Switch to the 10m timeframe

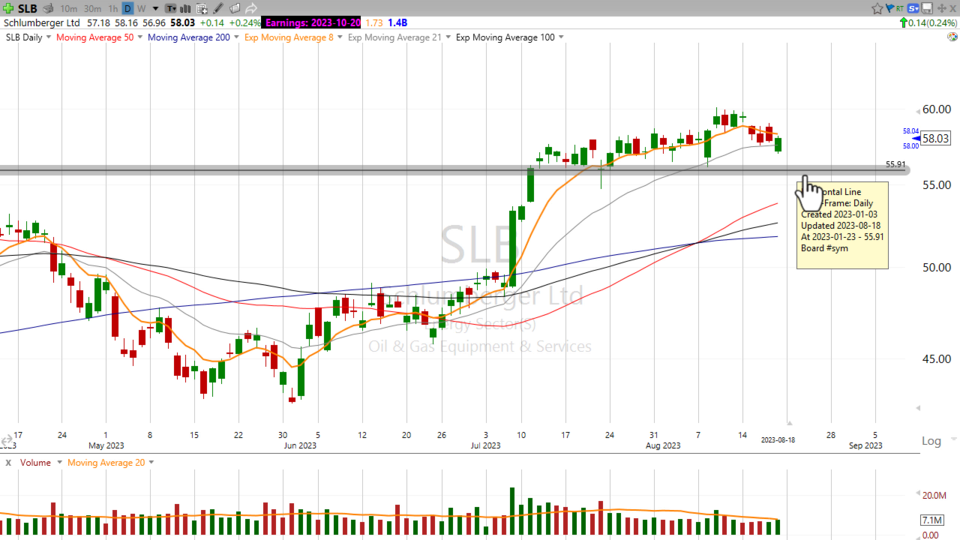tap(69, 9)
